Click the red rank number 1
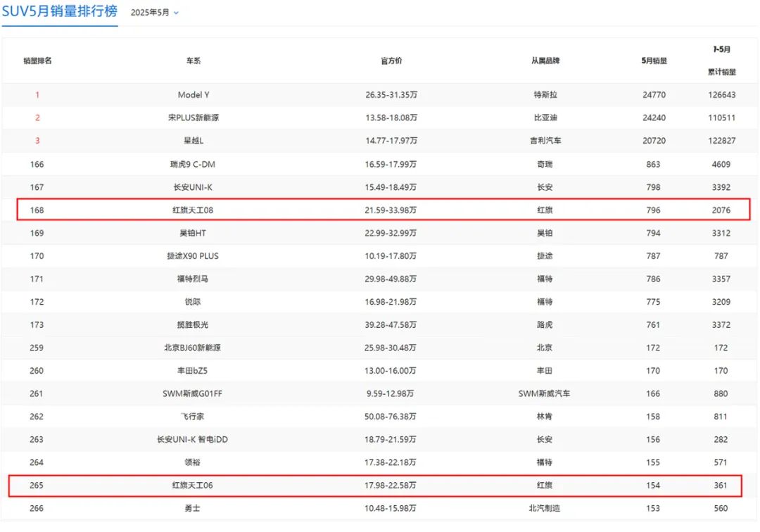760x532 pixels. [x=37, y=95]
